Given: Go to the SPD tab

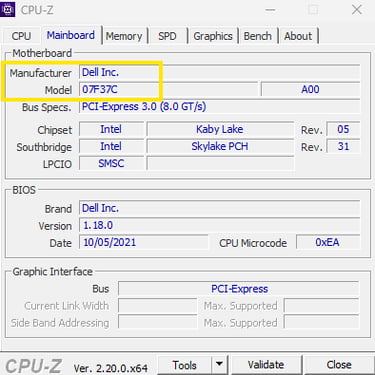Looking at the screenshot, I should (x=167, y=36).
